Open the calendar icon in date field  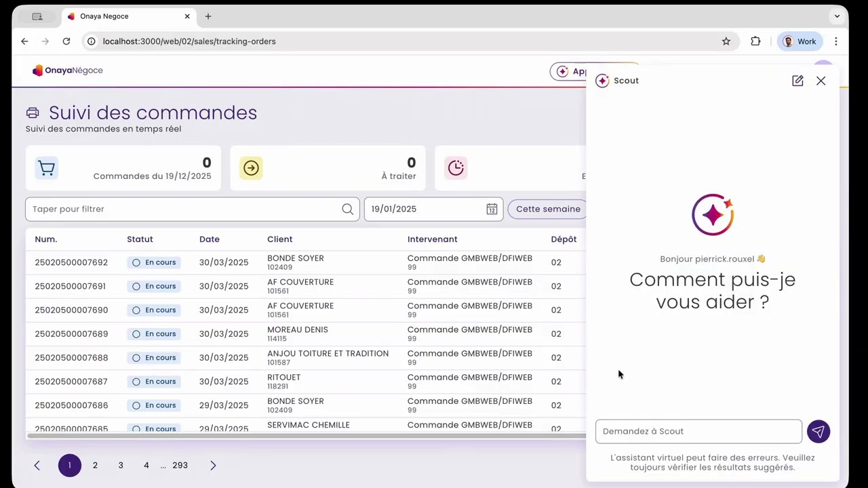point(492,209)
